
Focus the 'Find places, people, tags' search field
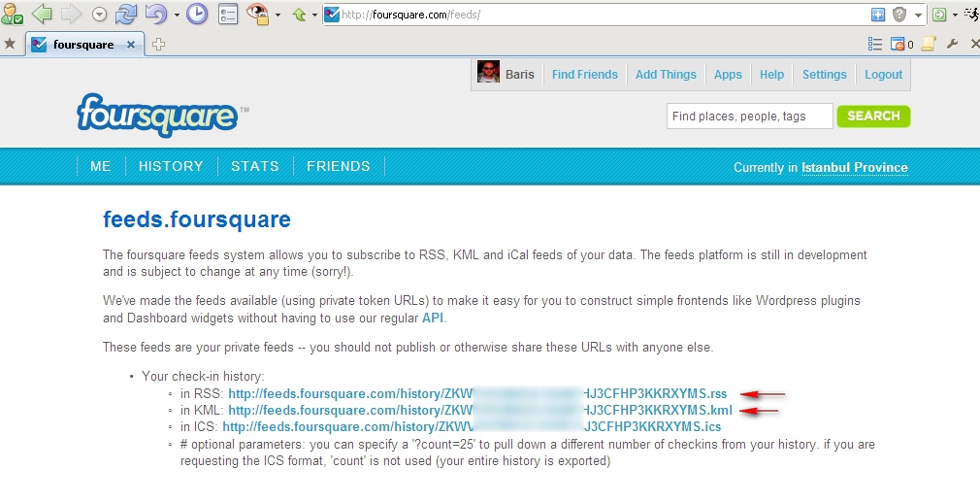click(749, 117)
